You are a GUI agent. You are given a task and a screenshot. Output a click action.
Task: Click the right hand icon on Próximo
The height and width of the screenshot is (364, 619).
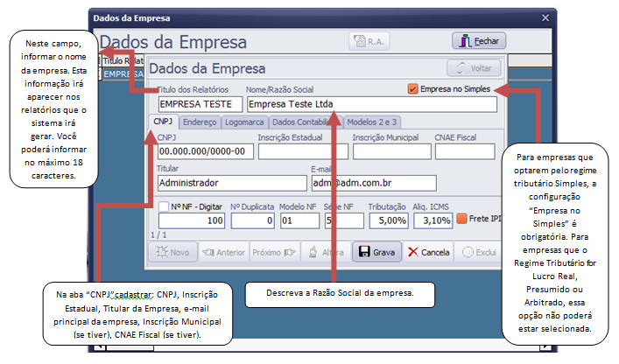[290, 252]
